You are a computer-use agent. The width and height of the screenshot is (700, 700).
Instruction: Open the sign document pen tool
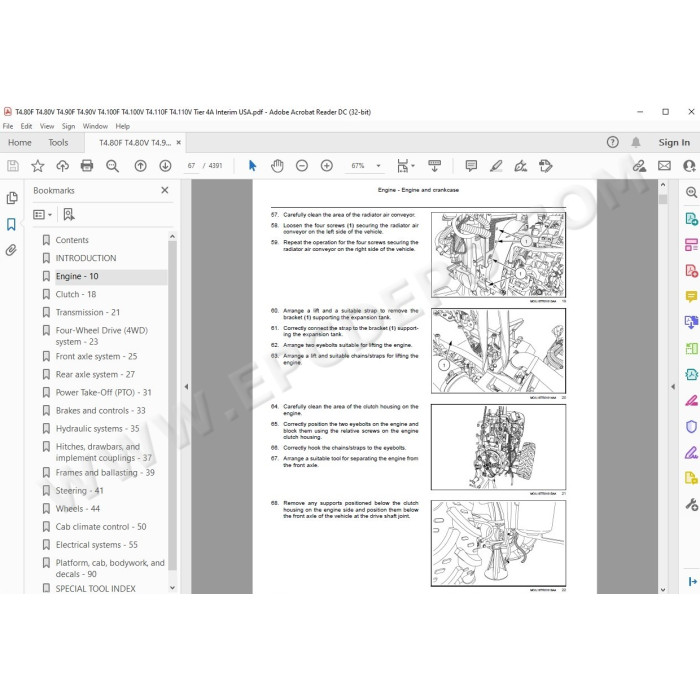click(x=521, y=166)
